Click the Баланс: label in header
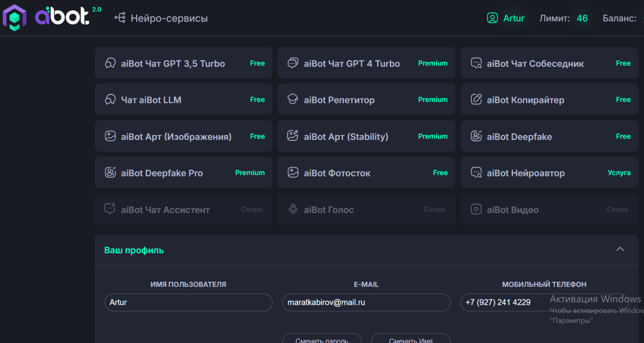The width and height of the screenshot is (644, 343). [x=619, y=18]
